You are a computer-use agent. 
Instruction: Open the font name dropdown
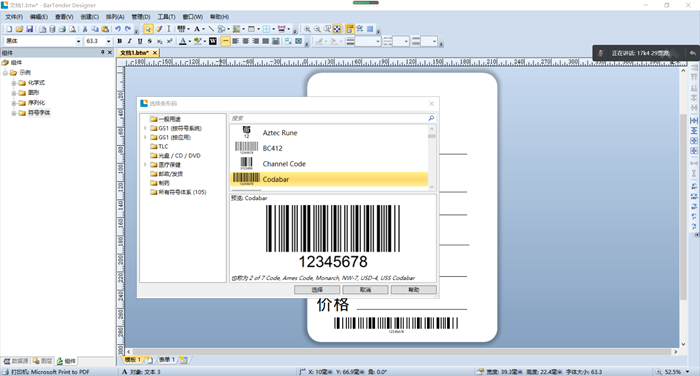[x=79, y=41]
